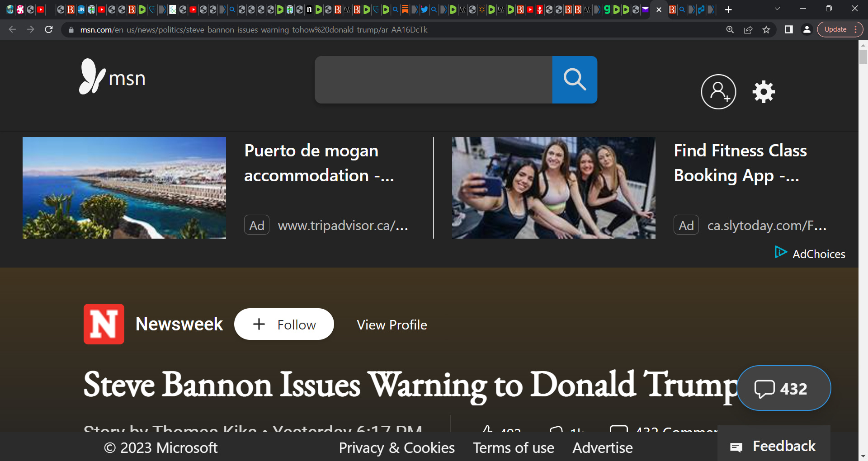Viewport: 868px width, 461px height.
Task: Open Terms of use link
Action: tap(514, 447)
